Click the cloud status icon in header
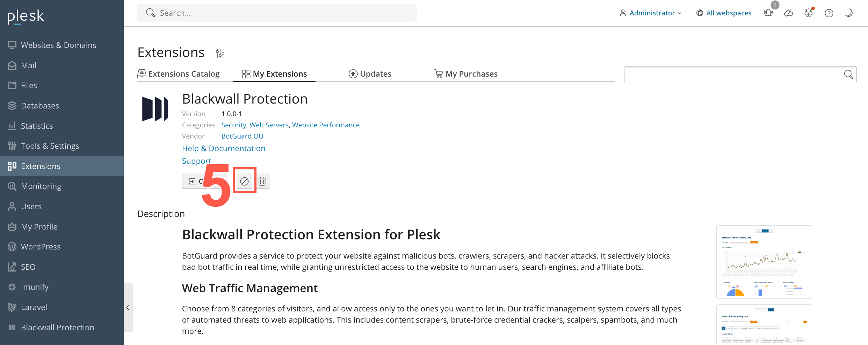Viewport: 868px width, 345px height. [x=788, y=13]
